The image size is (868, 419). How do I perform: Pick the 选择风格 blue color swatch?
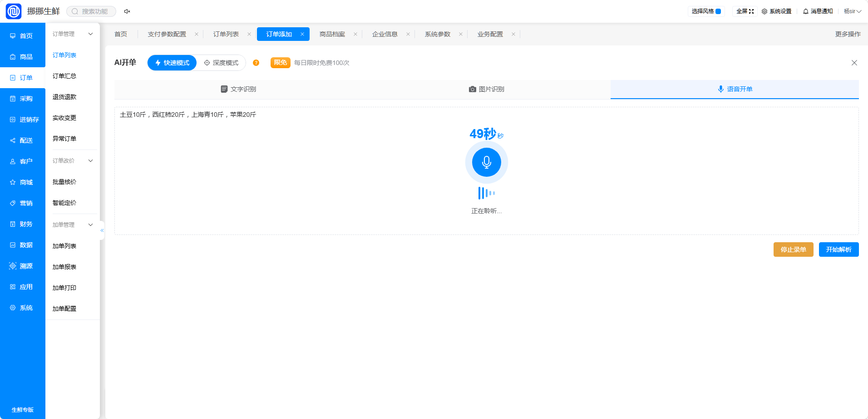click(x=718, y=11)
